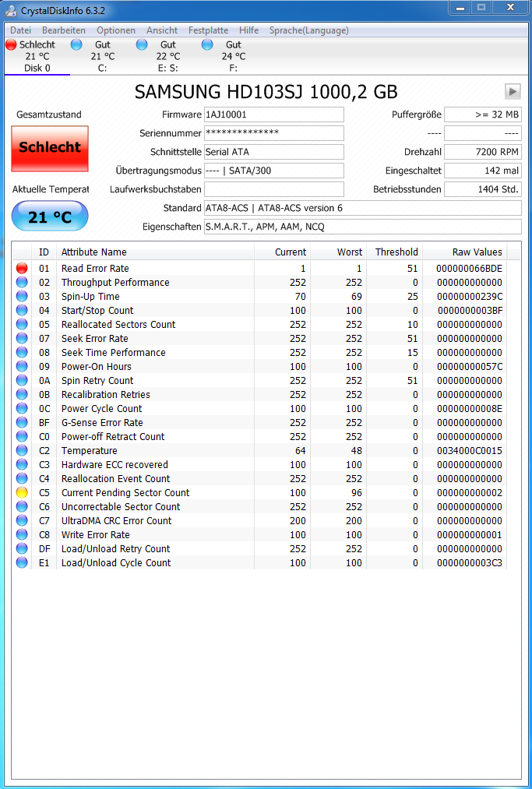Select the Read Error Rate attribute name

point(95,268)
